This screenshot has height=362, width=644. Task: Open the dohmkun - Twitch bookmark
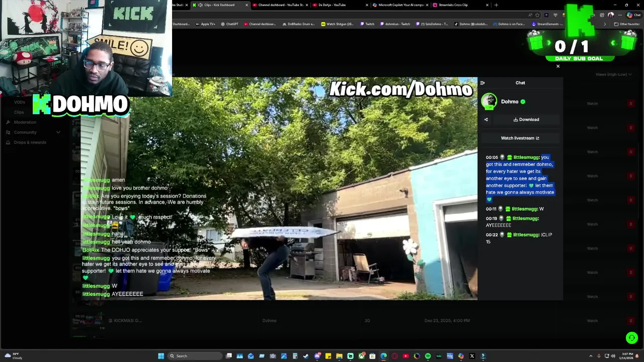[395, 24]
